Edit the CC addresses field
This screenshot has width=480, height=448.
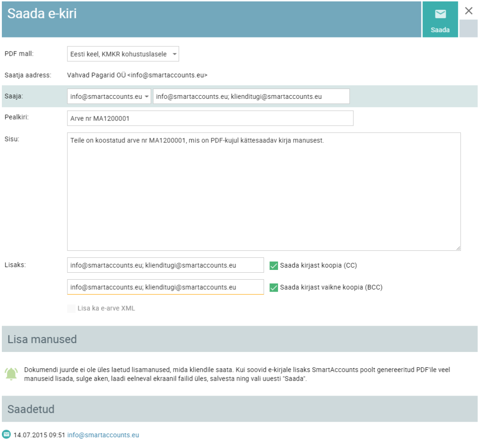pyautogui.click(x=165, y=265)
